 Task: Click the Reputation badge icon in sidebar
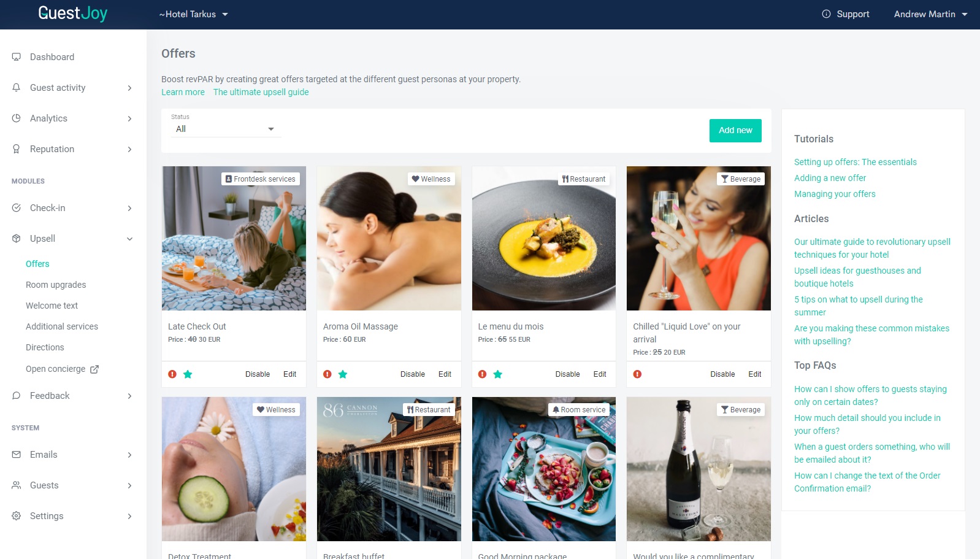tap(17, 149)
